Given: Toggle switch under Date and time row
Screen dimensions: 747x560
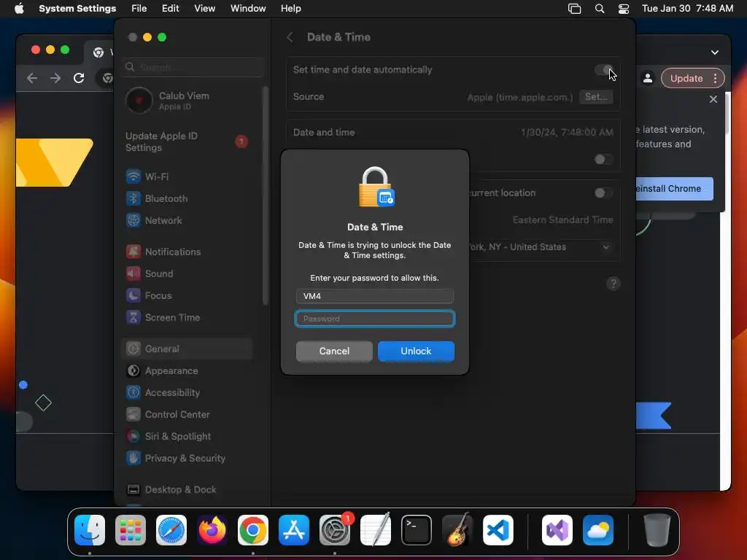Looking at the screenshot, I should [603, 160].
